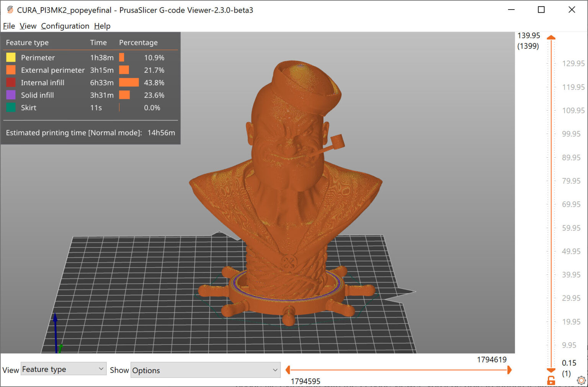Click the External perimeter legend entry
The height and width of the screenshot is (387, 588).
[52, 70]
